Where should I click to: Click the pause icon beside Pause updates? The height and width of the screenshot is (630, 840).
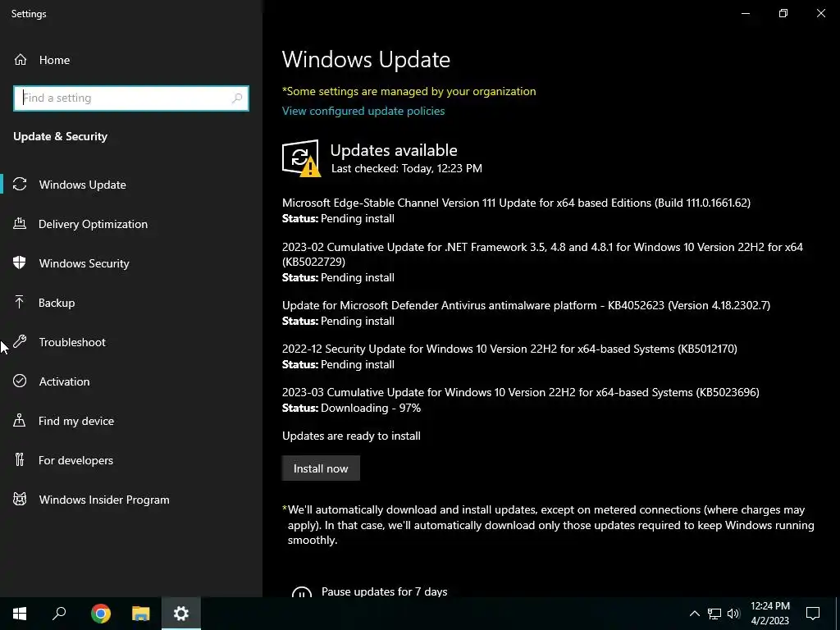click(x=302, y=591)
